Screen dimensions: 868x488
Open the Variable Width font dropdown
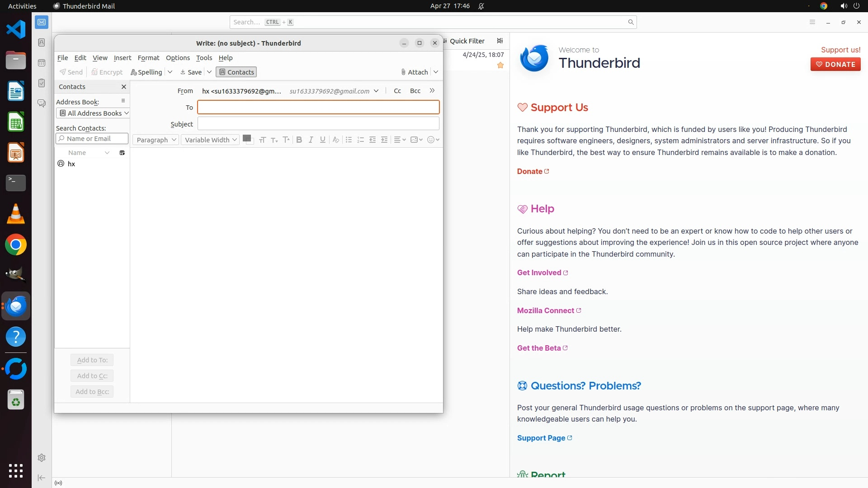[210, 140]
